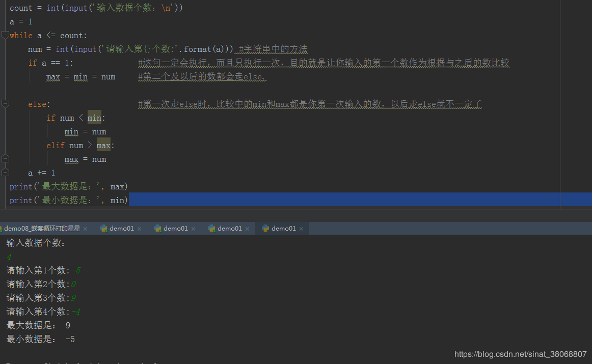Switch to demo08_嵌套循环打印星星 tab

click(42, 229)
